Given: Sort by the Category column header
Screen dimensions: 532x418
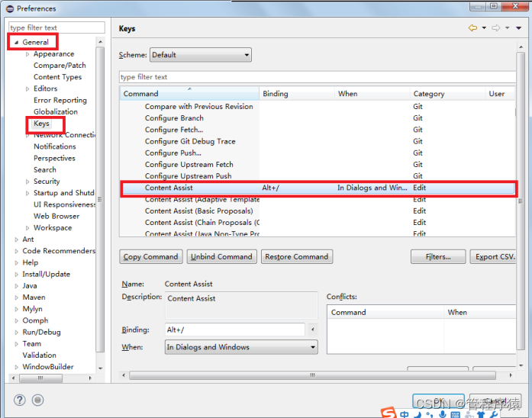Looking at the screenshot, I should click(x=447, y=94).
